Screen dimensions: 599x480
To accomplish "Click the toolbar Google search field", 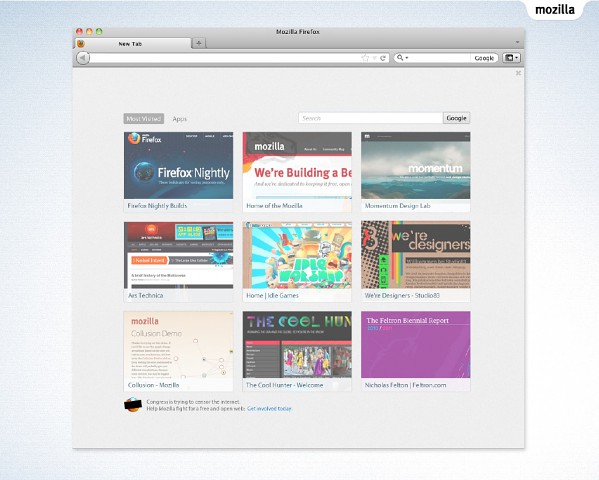I will pos(439,58).
